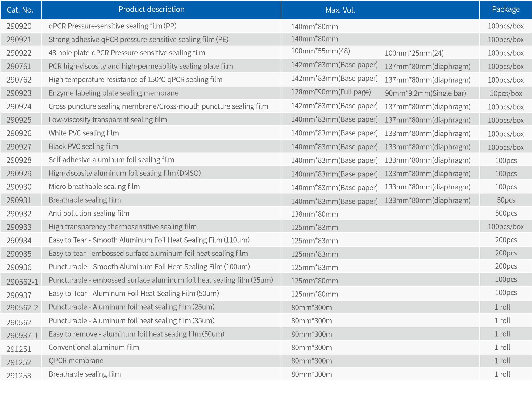
Task: Select catalog number 290926
Action: (19, 133)
